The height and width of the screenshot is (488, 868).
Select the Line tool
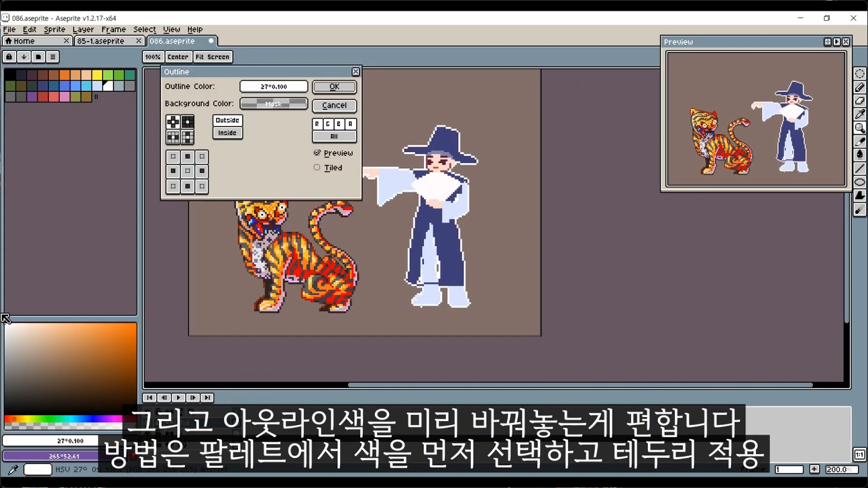[859, 169]
